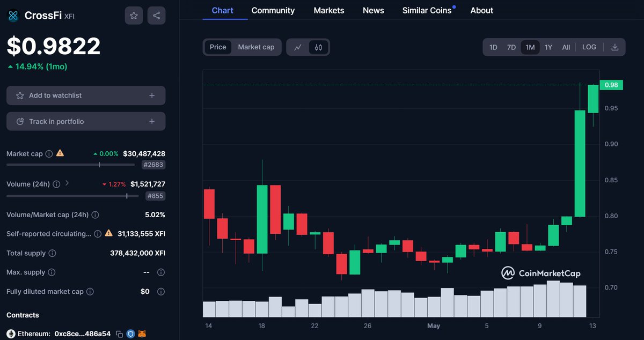Open the Chart tab
The image size is (644, 340).
223,10
